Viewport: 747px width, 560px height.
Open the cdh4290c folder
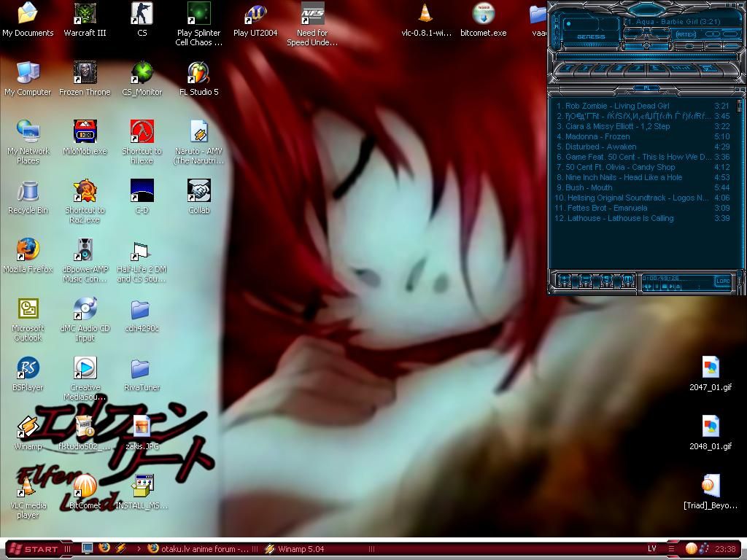pos(142,315)
